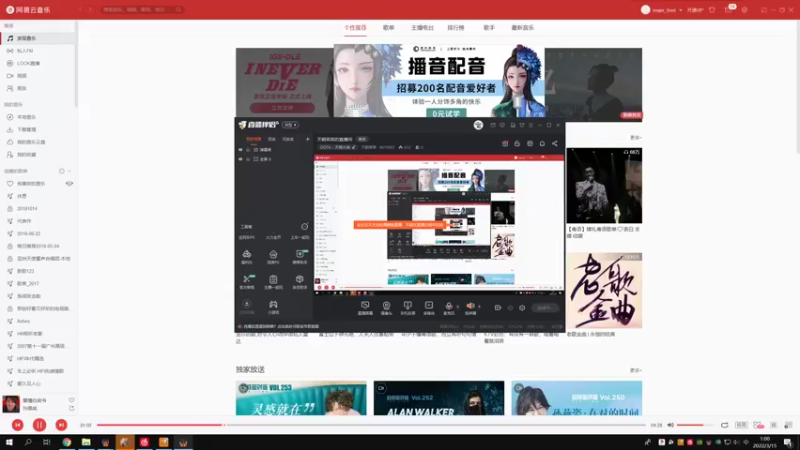This screenshot has width=800, height=450.
Task: Open the Video section in the sidebar
Action: [x=38, y=76]
